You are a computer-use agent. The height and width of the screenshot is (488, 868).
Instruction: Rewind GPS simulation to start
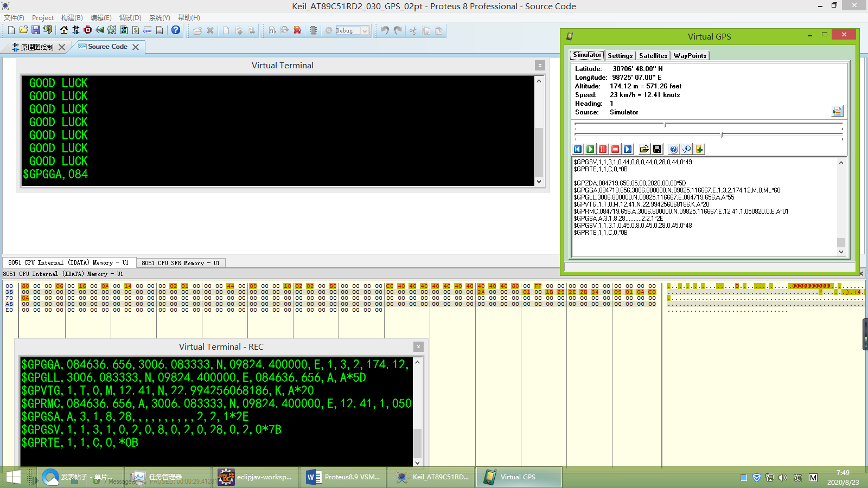(x=578, y=149)
